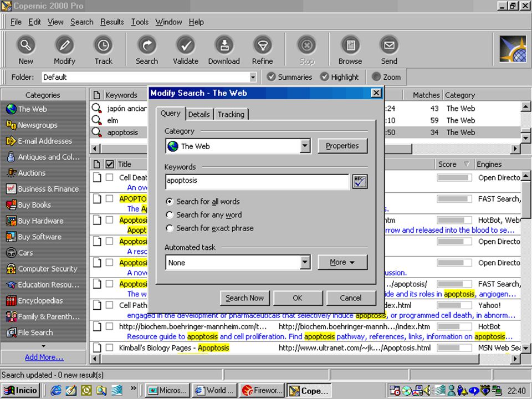Image resolution: width=532 pixels, height=399 pixels.
Task: Switch to Firewor... taskbar window
Action: tap(262, 391)
